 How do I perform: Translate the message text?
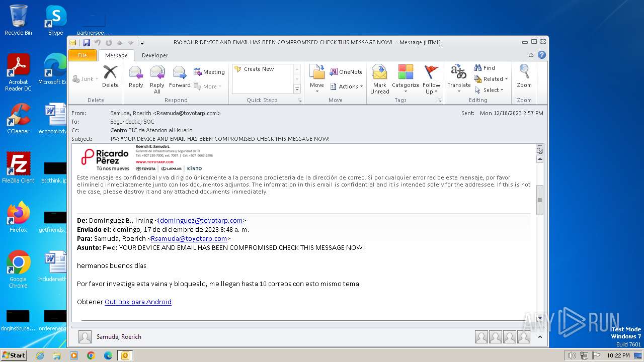pos(459,79)
